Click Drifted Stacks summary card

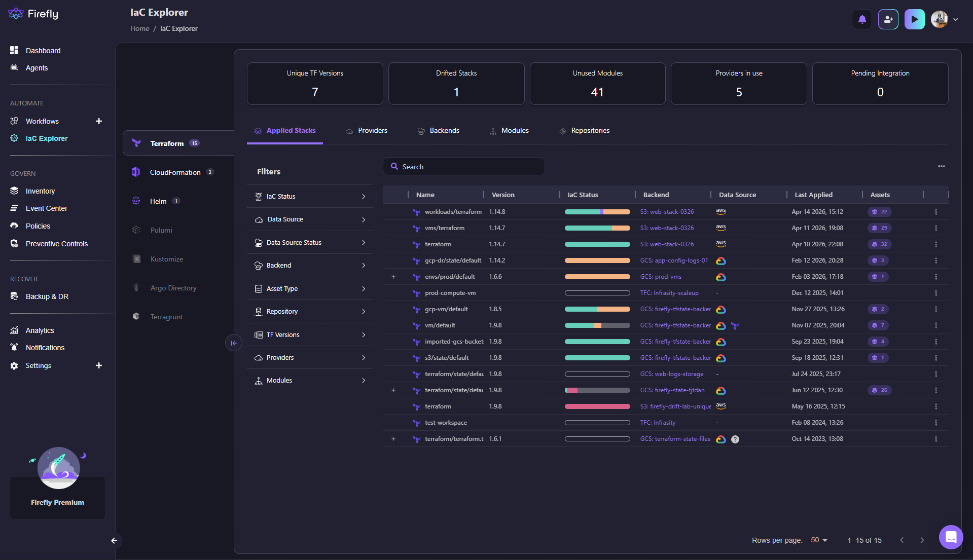click(x=456, y=84)
